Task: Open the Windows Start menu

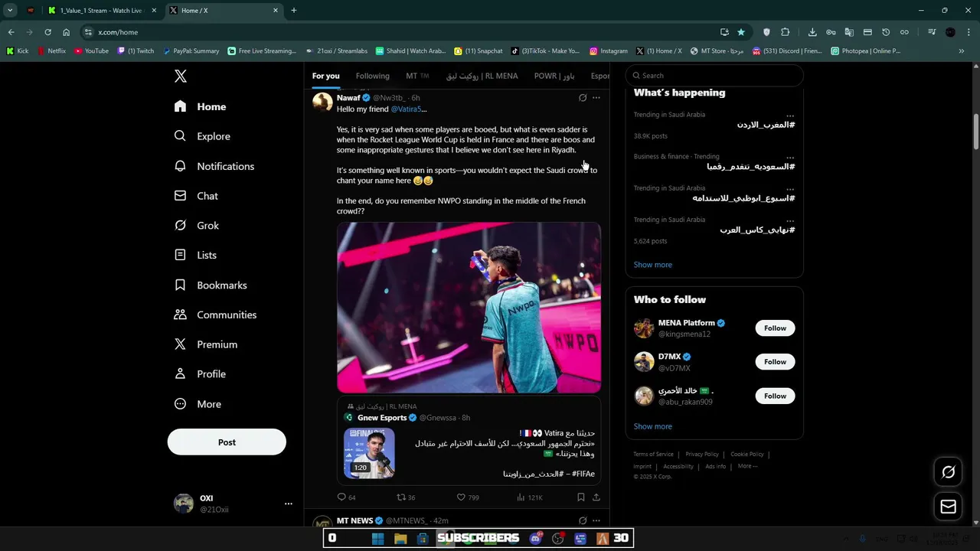Action: pyautogui.click(x=377, y=539)
